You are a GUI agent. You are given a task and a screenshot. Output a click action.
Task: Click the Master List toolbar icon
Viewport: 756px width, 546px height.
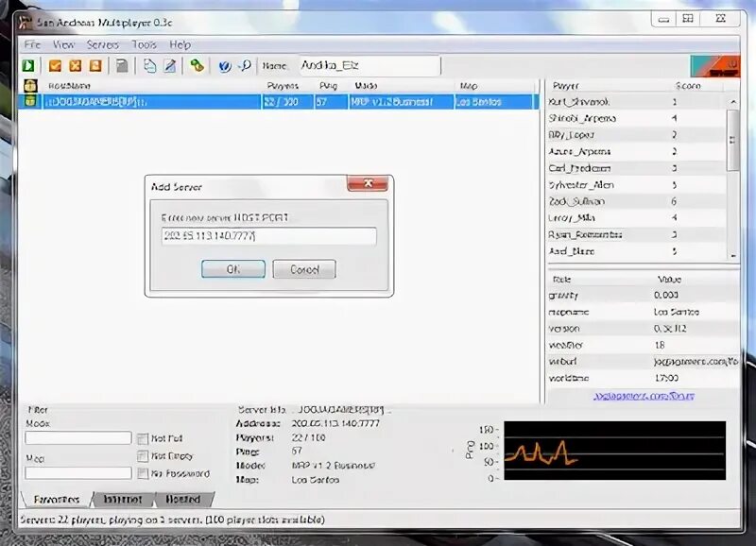[122, 65]
